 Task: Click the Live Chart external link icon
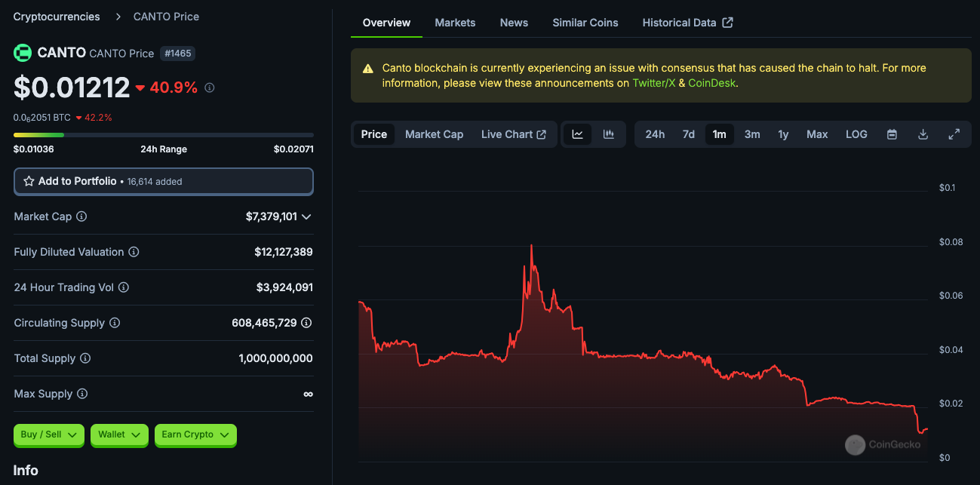point(541,134)
